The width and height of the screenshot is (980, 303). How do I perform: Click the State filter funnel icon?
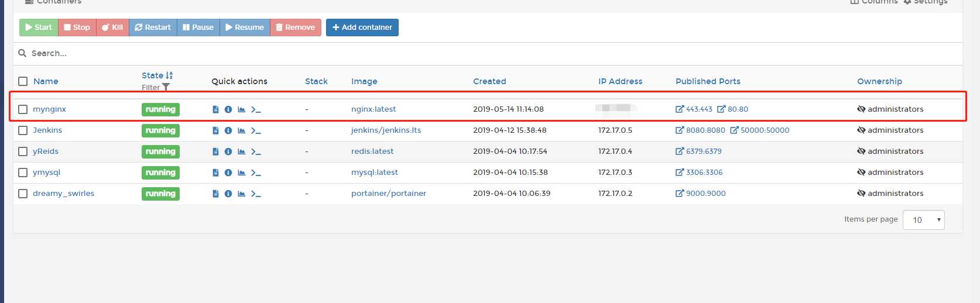point(166,87)
